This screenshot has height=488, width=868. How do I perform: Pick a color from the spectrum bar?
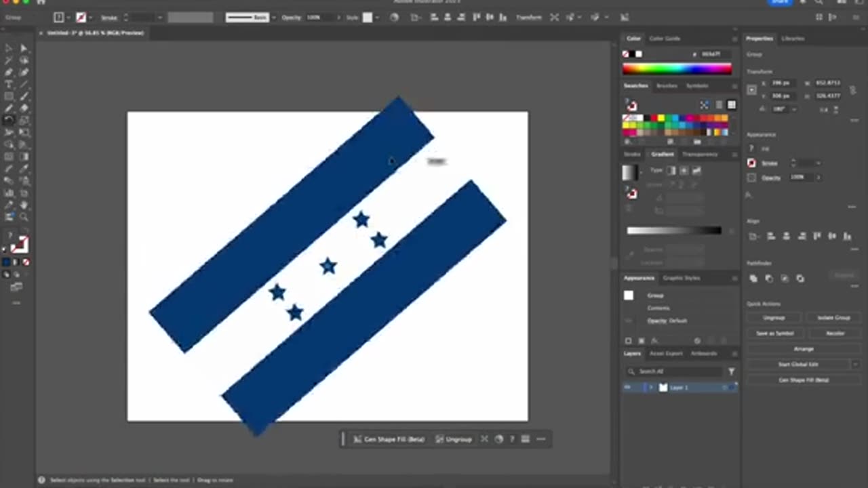(677, 68)
